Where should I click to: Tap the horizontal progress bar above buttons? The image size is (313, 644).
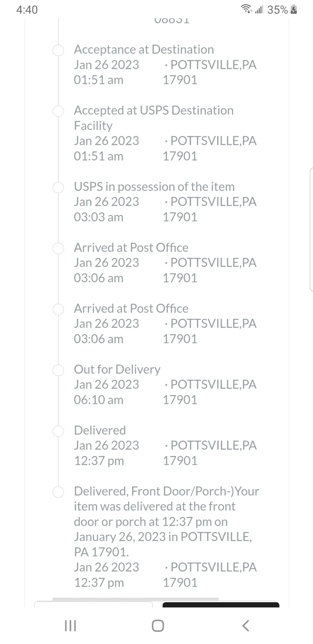point(136,599)
